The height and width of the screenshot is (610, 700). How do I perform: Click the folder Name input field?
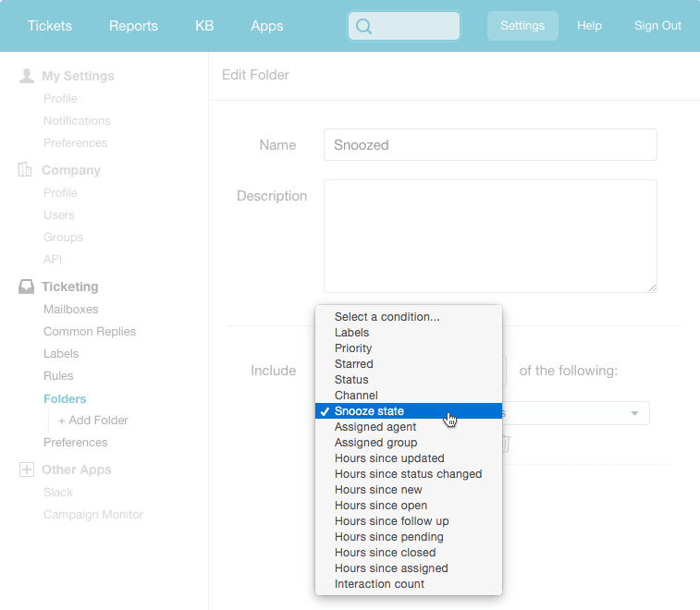tap(490, 145)
